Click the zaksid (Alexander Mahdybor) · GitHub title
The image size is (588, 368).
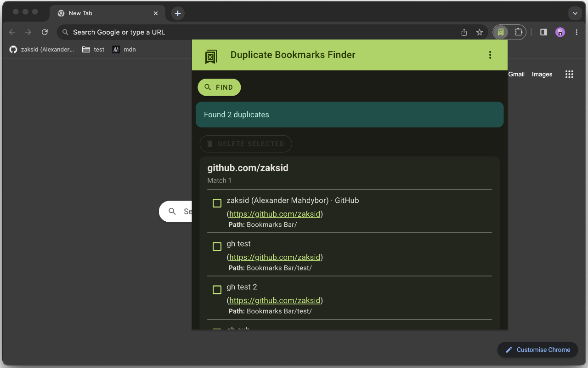pos(293,201)
